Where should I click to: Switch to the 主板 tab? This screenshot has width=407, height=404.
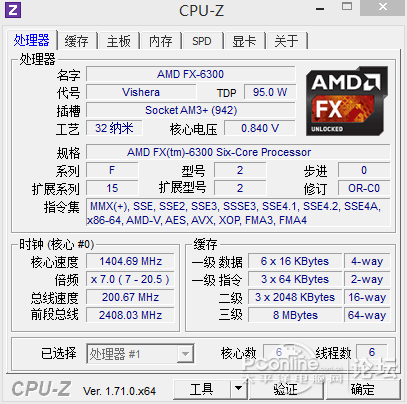click(x=119, y=41)
